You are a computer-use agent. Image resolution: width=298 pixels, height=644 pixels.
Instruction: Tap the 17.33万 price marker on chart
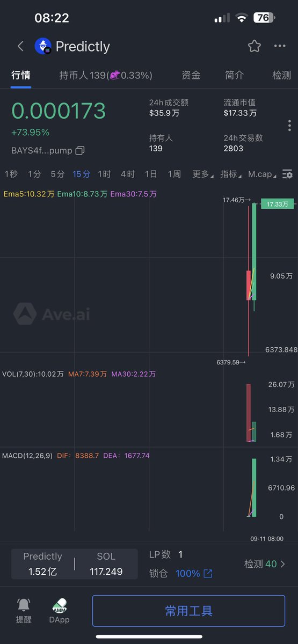pyautogui.click(x=278, y=204)
